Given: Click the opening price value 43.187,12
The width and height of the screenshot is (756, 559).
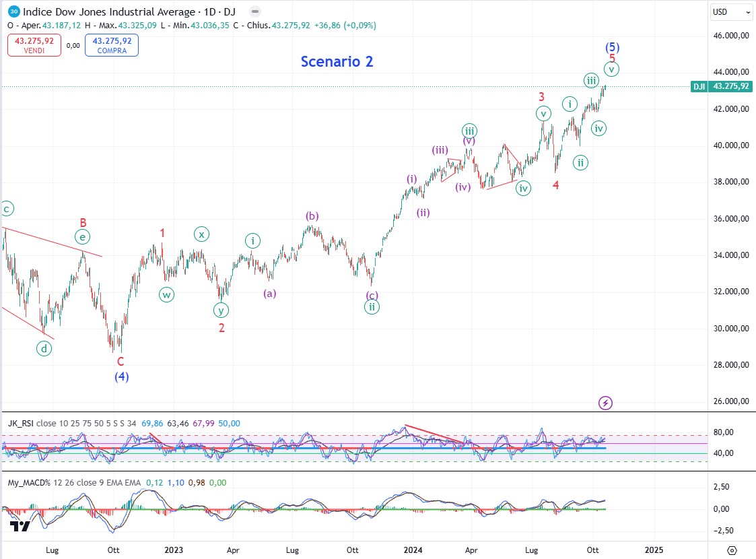Looking at the screenshot, I should click(x=62, y=26).
